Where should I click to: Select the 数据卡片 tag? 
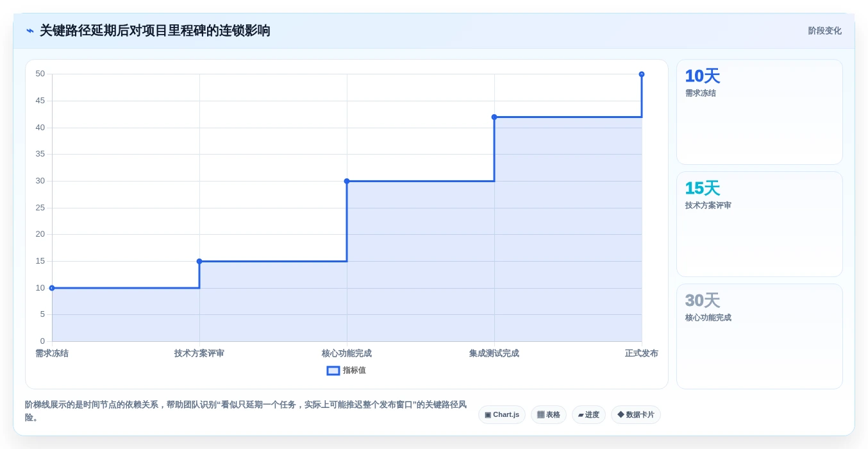[x=636, y=415]
